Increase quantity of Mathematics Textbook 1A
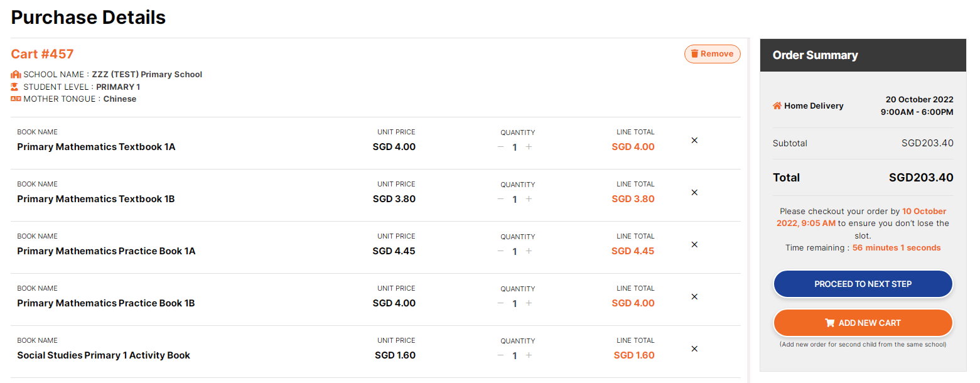 (x=529, y=147)
